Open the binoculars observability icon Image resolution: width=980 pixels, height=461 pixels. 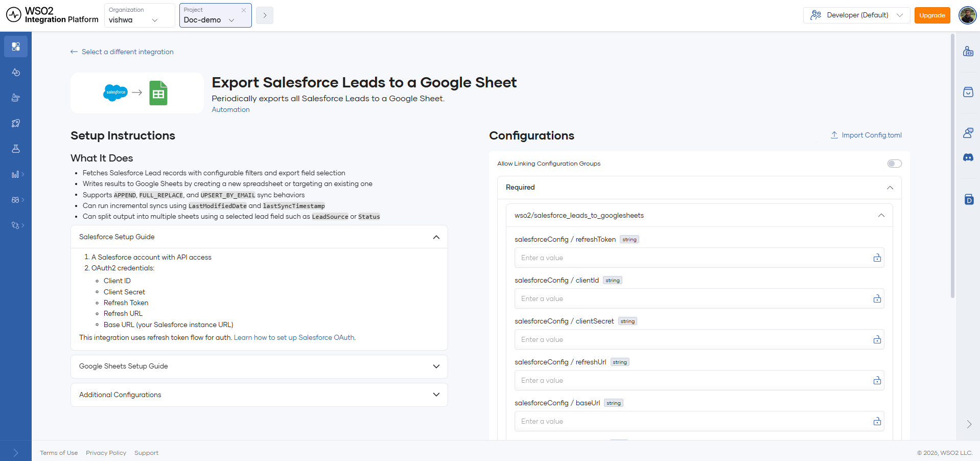pos(16,200)
